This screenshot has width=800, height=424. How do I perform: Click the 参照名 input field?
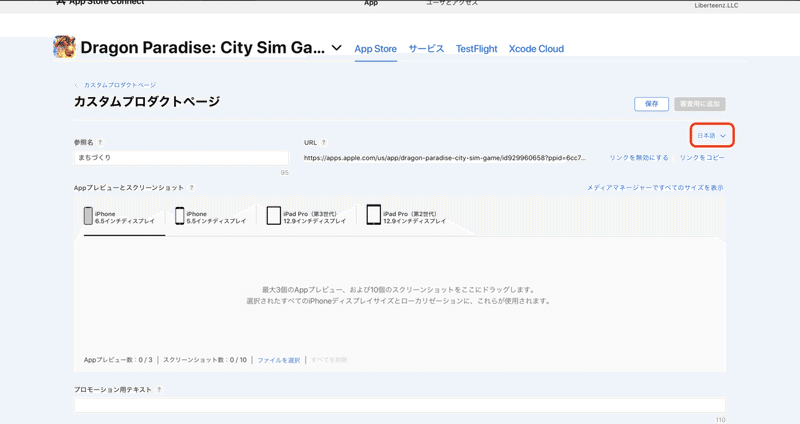point(181,158)
